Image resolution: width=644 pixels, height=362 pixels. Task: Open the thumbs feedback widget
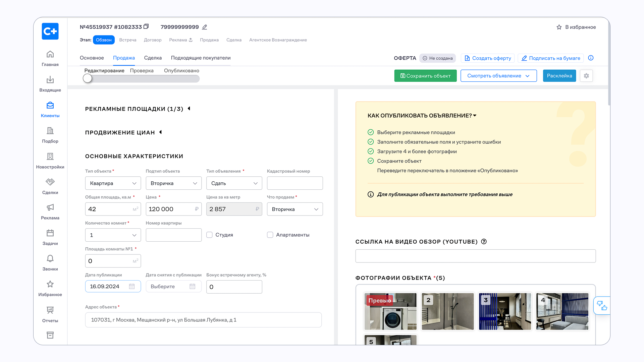tap(602, 305)
